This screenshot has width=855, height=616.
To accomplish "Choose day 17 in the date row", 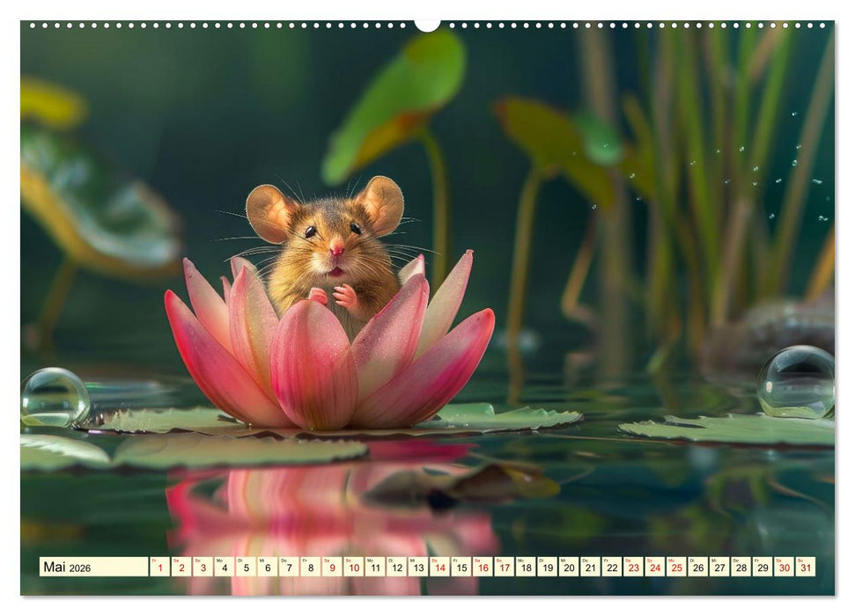I will click(504, 567).
